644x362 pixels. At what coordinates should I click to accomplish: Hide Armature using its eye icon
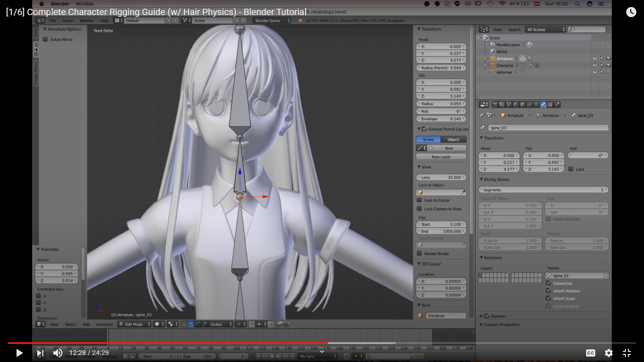(595, 58)
